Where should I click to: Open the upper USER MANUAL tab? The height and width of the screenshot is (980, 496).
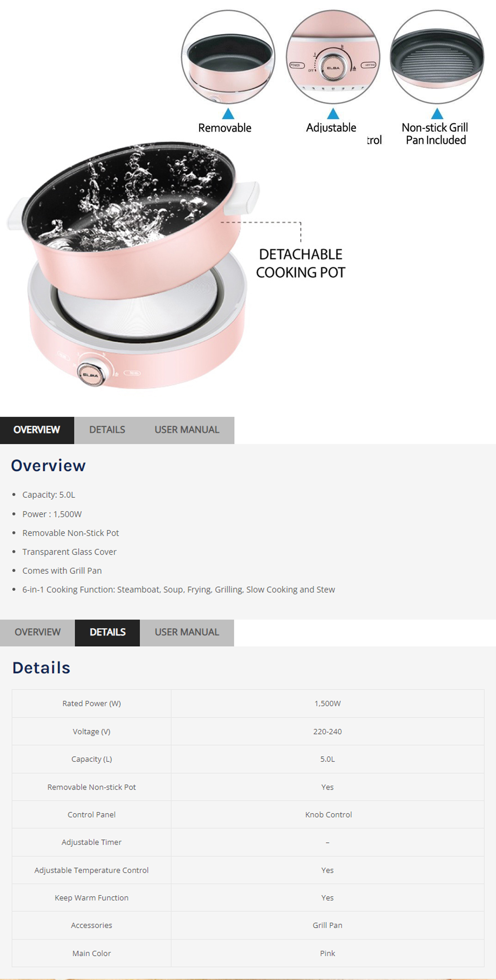click(187, 430)
